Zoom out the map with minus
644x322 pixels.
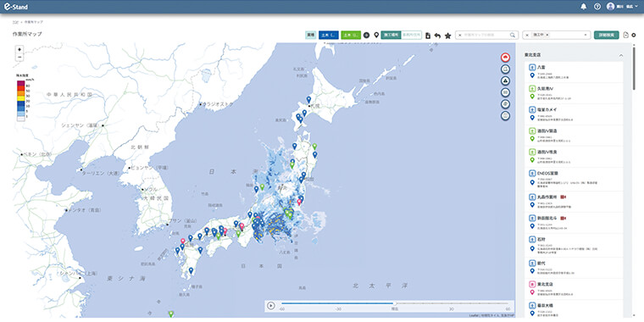pyautogui.click(x=19, y=58)
